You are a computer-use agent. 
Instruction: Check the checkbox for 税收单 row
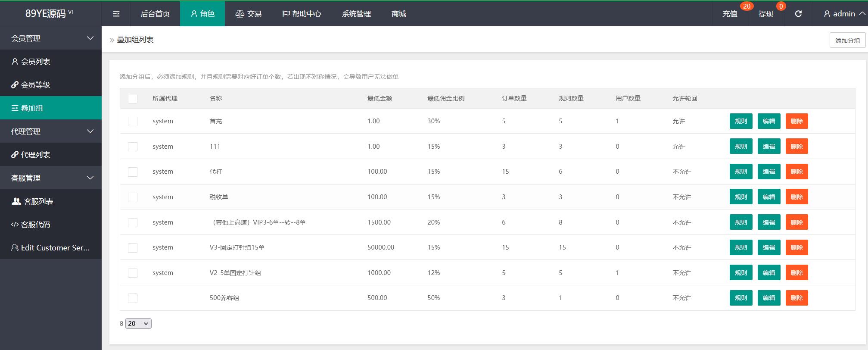pyautogui.click(x=133, y=197)
